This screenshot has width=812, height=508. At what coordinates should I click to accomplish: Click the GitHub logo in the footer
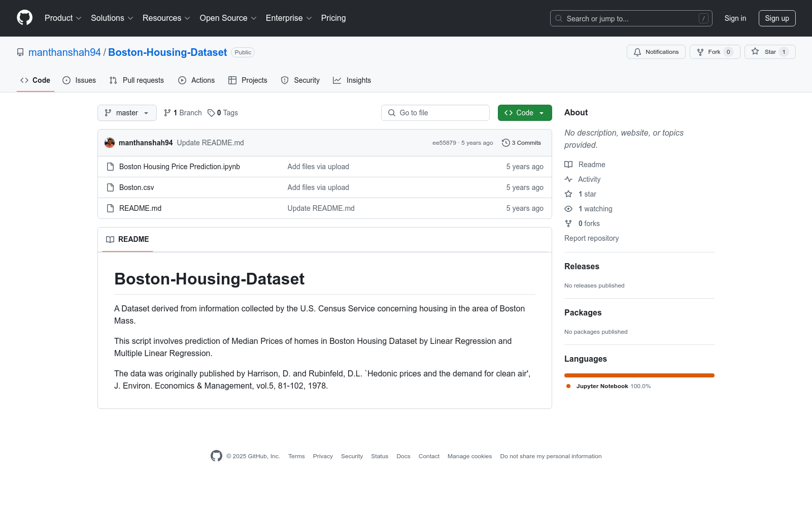click(x=217, y=456)
